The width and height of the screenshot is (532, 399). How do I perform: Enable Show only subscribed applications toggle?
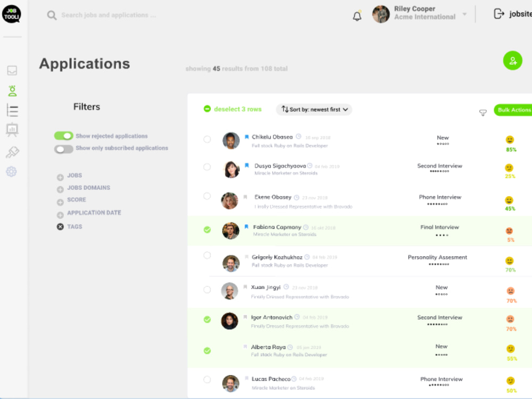point(63,149)
